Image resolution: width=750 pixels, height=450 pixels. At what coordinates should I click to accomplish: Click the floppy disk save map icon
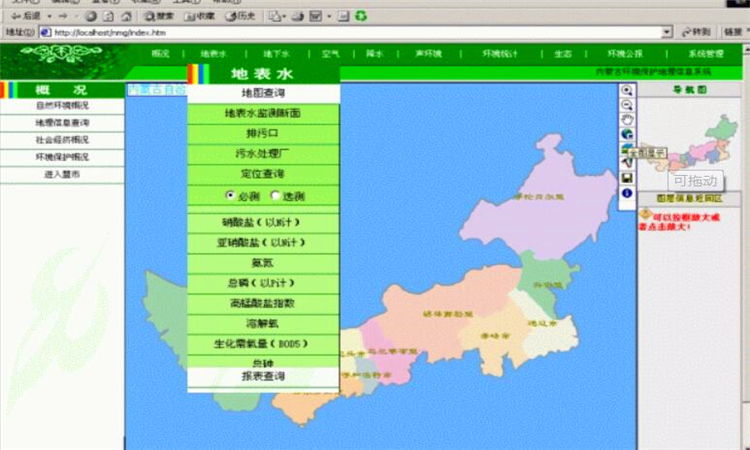[627, 178]
